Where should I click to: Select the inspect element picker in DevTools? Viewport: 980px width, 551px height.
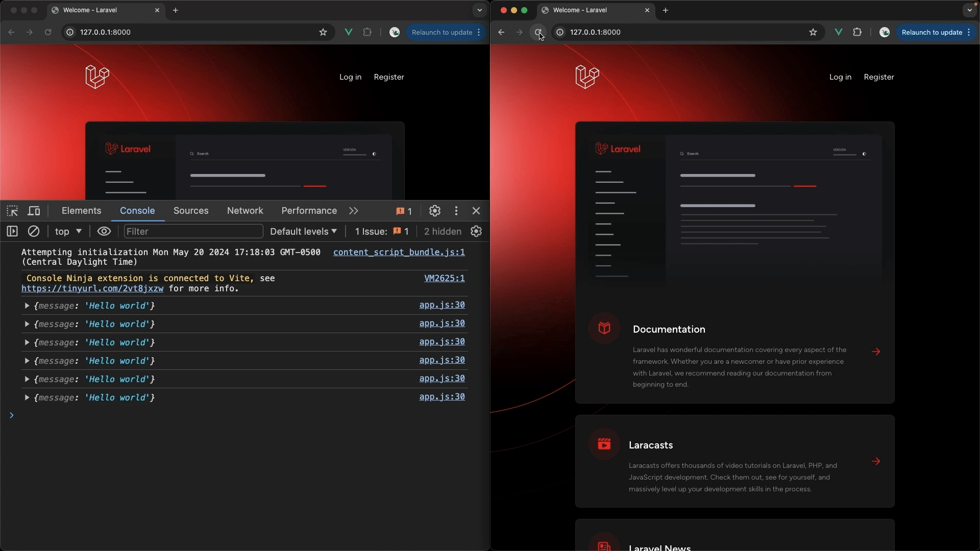[x=12, y=211]
